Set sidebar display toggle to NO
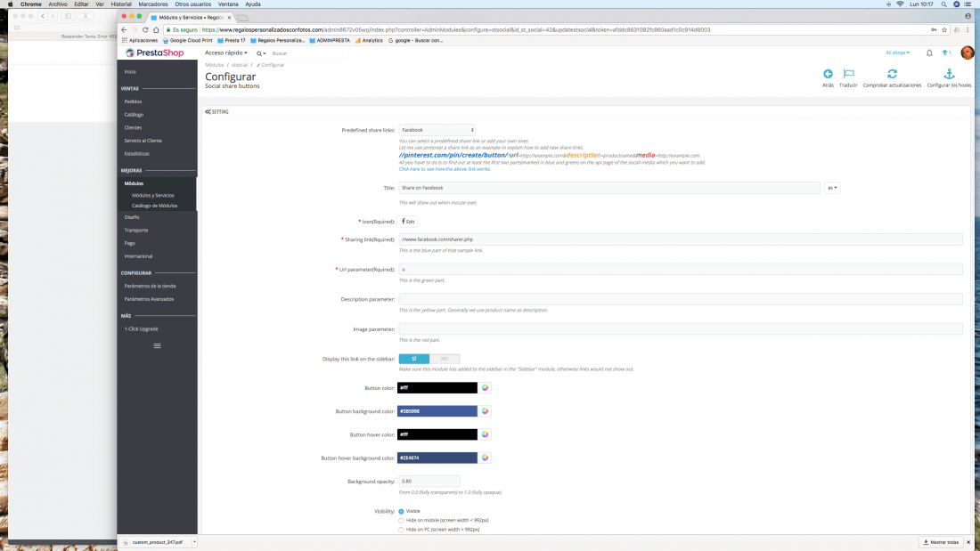Image resolution: width=980 pixels, height=551 pixels. (445, 359)
